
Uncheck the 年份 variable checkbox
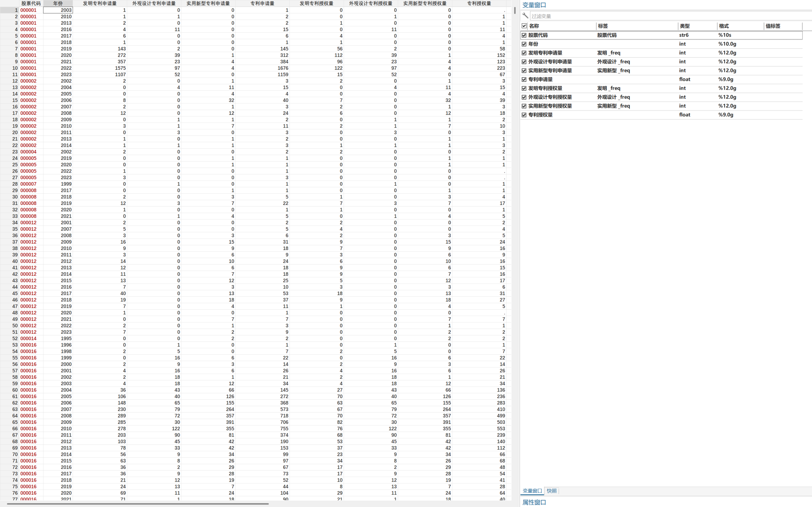point(524,44)
